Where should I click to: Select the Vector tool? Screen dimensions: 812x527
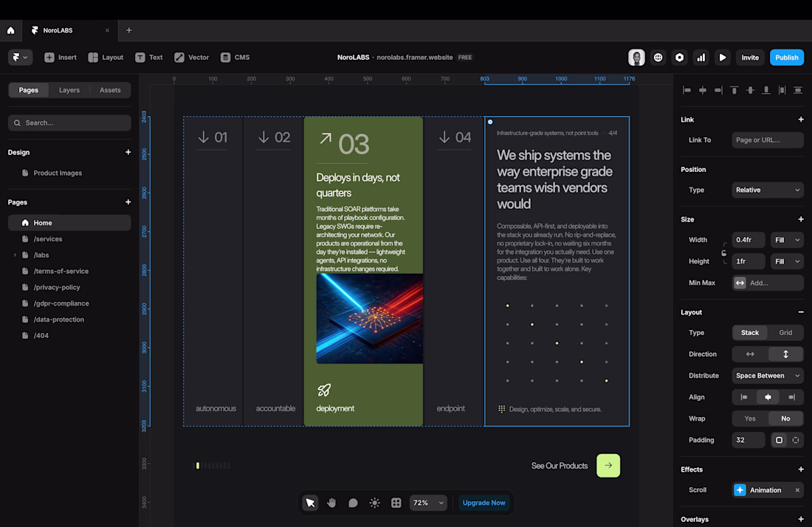(192, 58)
